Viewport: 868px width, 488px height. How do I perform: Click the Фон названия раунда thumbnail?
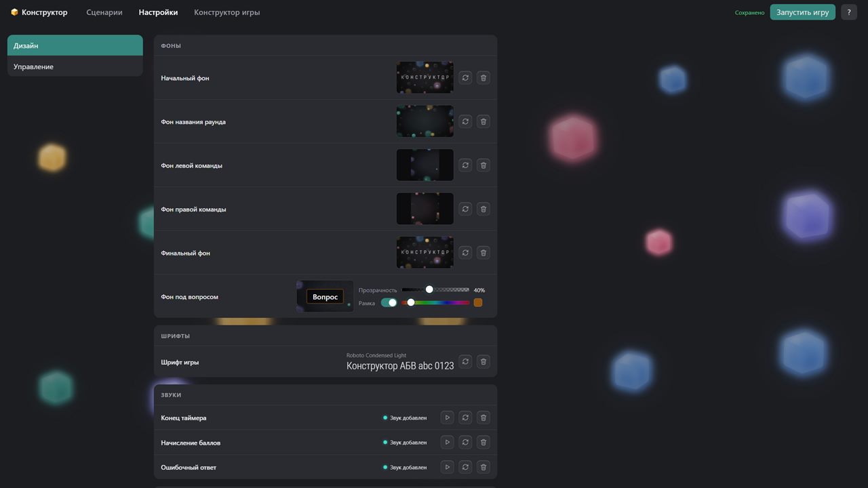click(425, 121)
